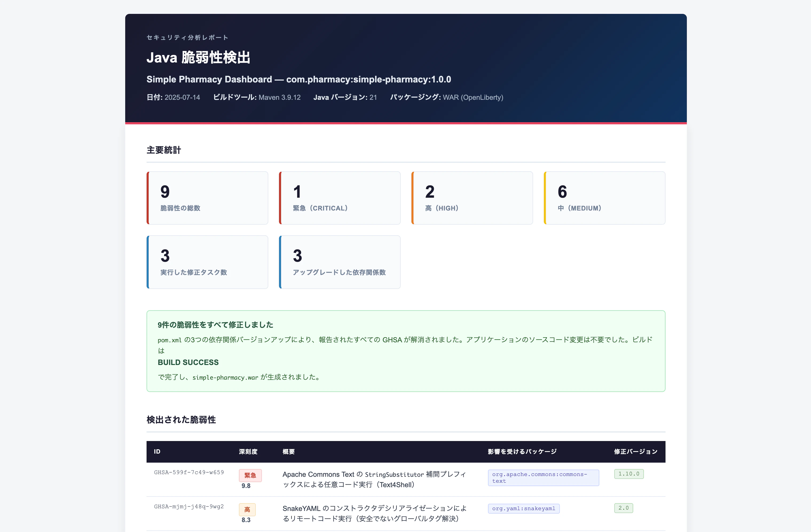
Task: Click the セキュリティ分析レポート header label
Action: pos(187,37)
